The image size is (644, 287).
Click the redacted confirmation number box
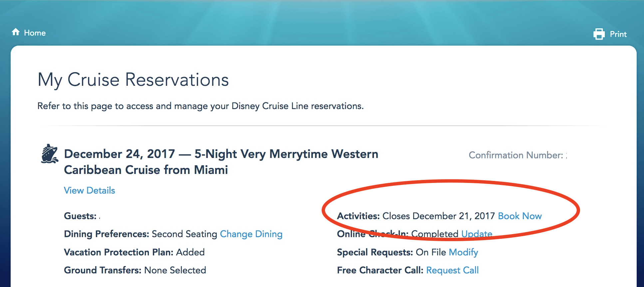point(591,155)
